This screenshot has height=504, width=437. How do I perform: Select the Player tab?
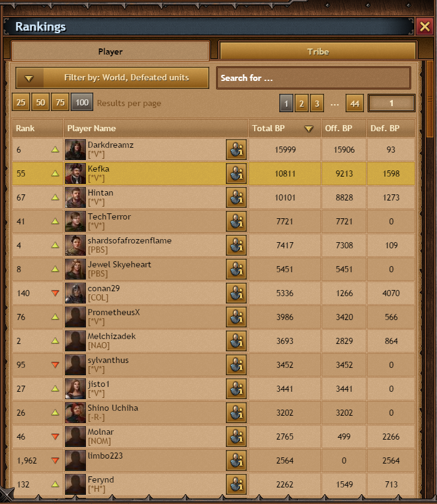pos(110,52)
